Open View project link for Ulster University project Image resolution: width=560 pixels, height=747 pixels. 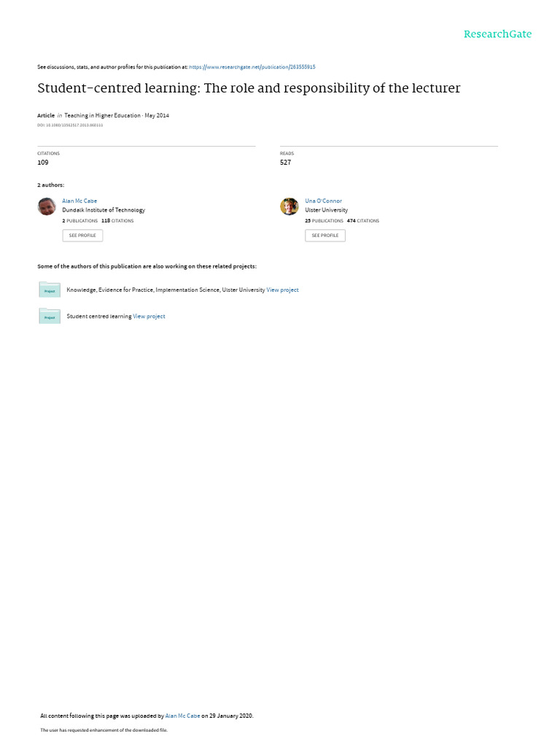(x=282, y=290)
